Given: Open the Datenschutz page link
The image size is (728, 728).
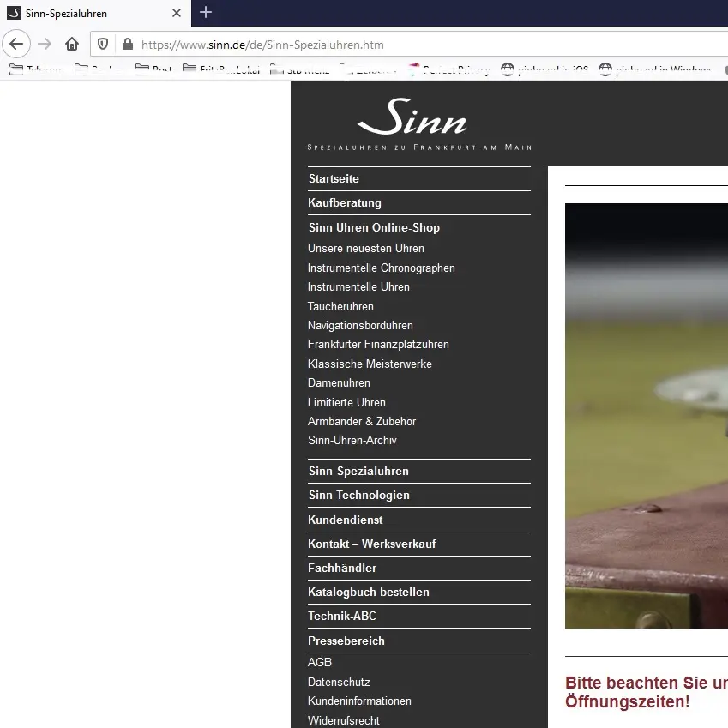Looking at the screenshot, I should 339,683.
